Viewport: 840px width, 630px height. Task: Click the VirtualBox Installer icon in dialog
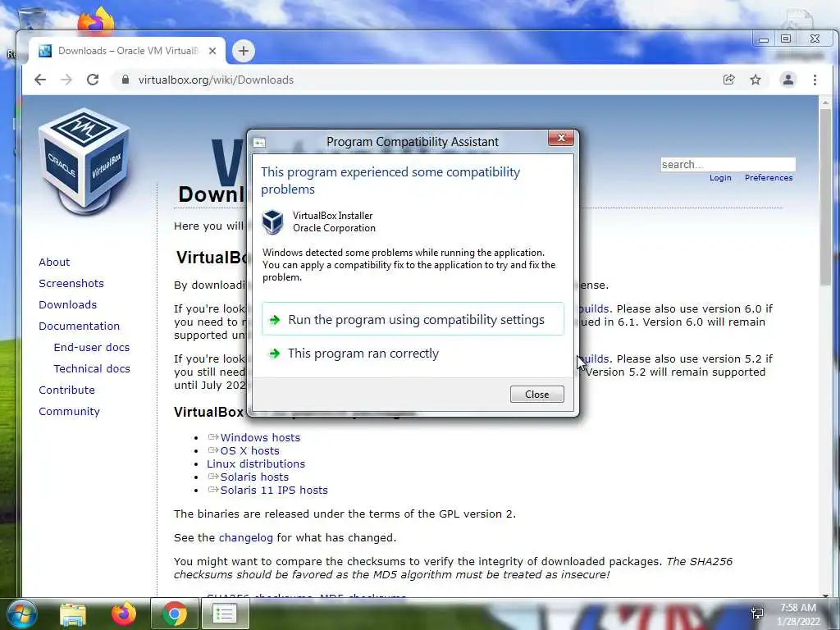point(272,221)
